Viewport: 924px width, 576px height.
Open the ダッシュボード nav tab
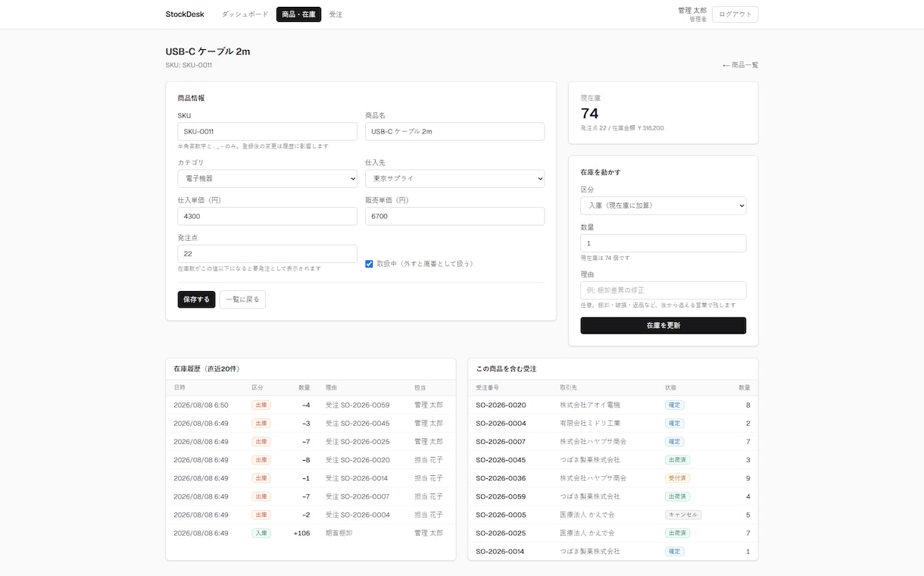[245, 14]
